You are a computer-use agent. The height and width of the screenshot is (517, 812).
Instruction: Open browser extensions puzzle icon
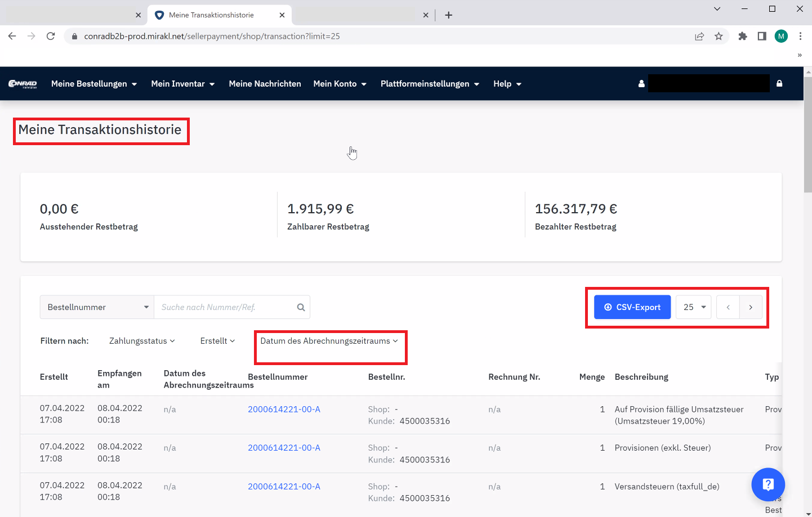[x=743, y=37]
